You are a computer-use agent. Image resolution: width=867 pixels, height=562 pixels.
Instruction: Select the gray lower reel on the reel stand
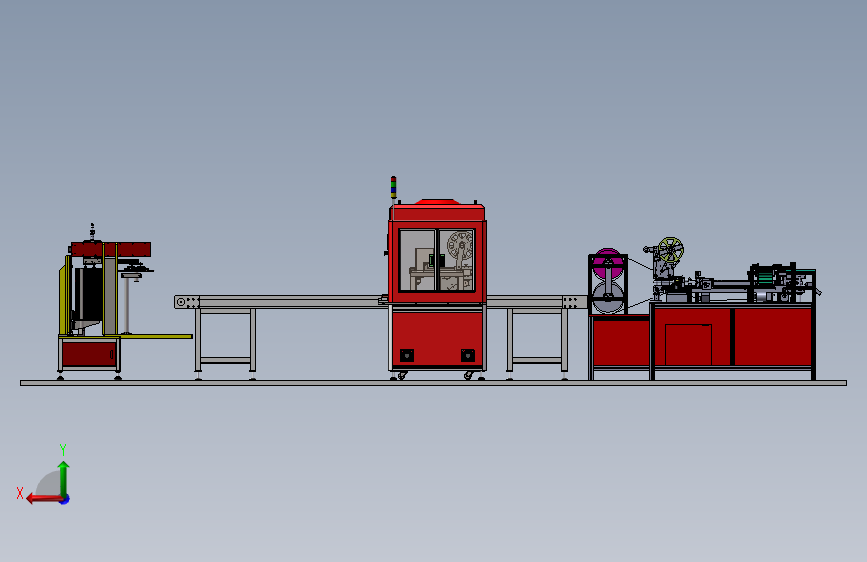coord(608,297)
